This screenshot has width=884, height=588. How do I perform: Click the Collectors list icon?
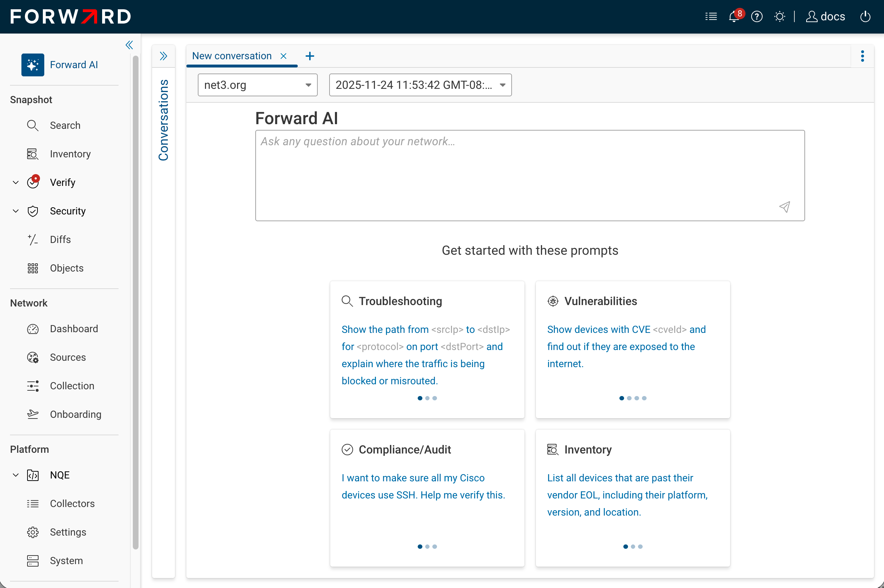pos(32,504)
